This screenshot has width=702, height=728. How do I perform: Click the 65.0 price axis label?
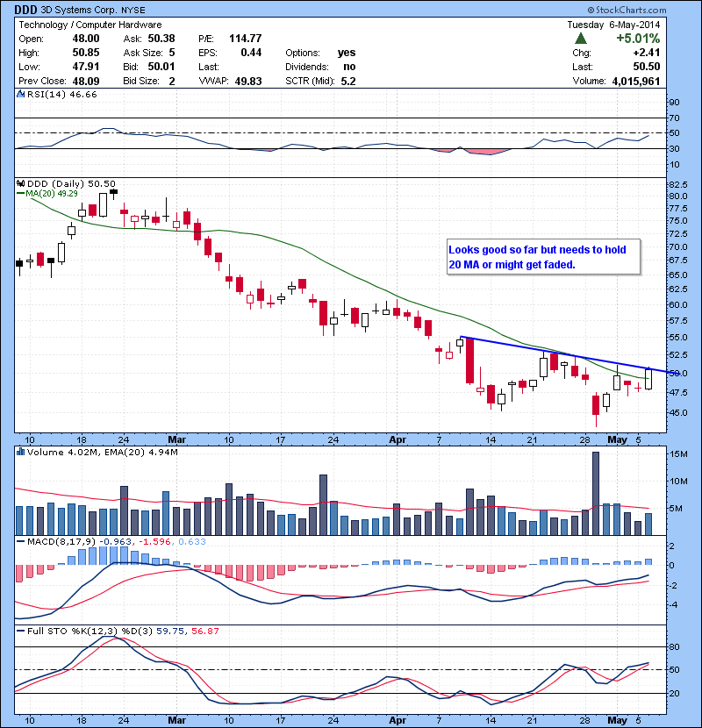677,275
